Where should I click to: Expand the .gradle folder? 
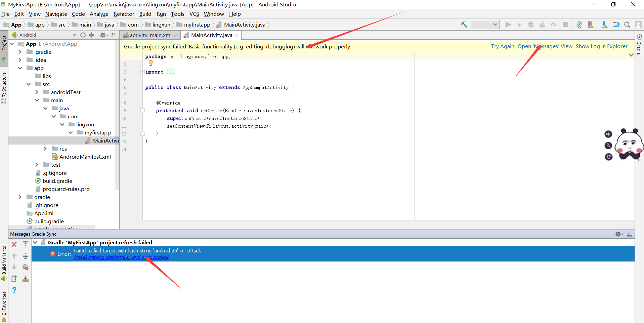20,52
